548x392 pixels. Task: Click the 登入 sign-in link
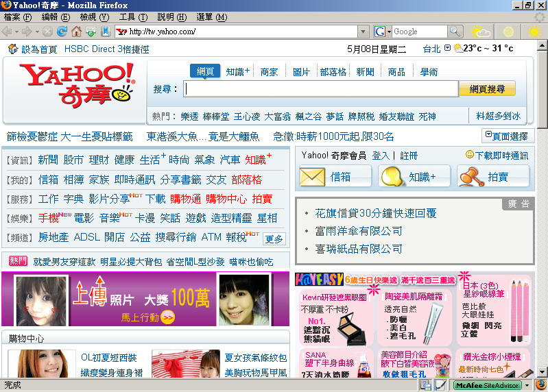(x=381, y=156)
